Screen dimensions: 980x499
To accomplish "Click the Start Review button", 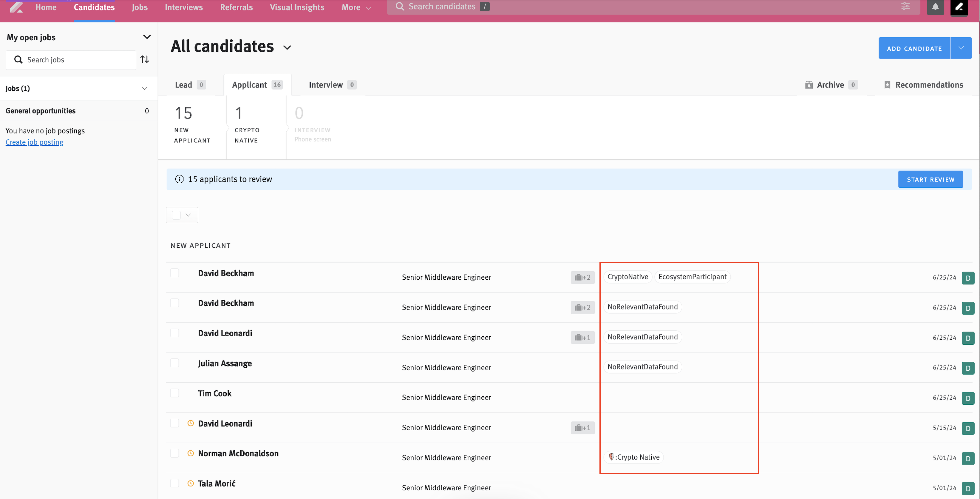I will click(930, 179).
